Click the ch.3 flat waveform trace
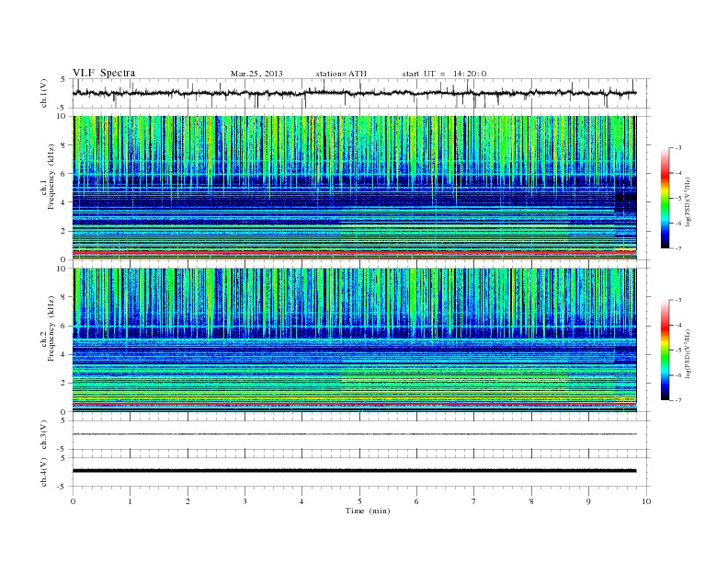 (x=354, y=434)
